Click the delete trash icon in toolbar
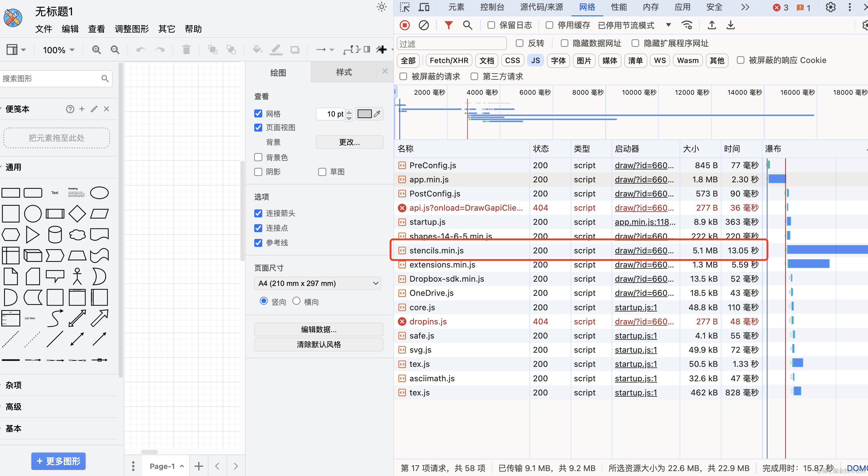The height and width of the screenshot is (476, 868). [186, 50]
